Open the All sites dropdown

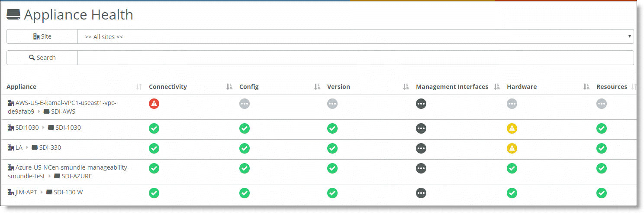pyautogui.click(x=355, y=37)
